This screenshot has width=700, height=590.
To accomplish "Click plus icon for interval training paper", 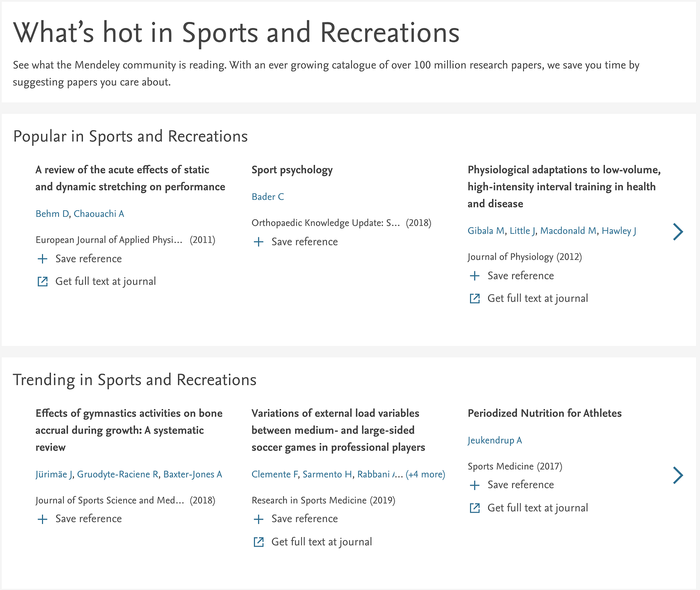I will [x=474, y=276].
